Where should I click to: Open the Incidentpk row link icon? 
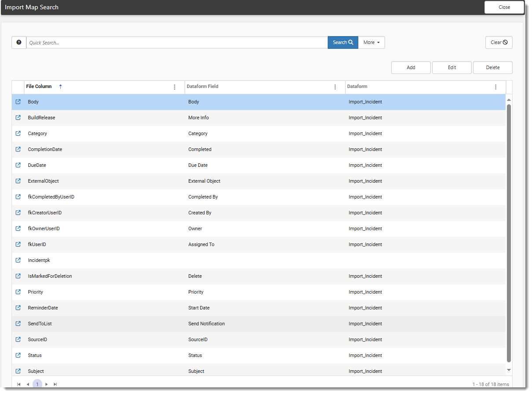pos(18,260)
